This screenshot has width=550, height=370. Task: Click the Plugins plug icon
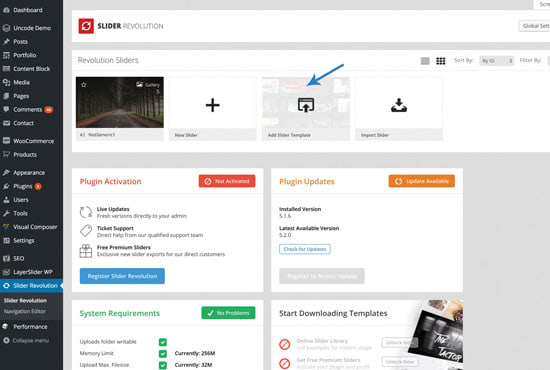(6, 186)
